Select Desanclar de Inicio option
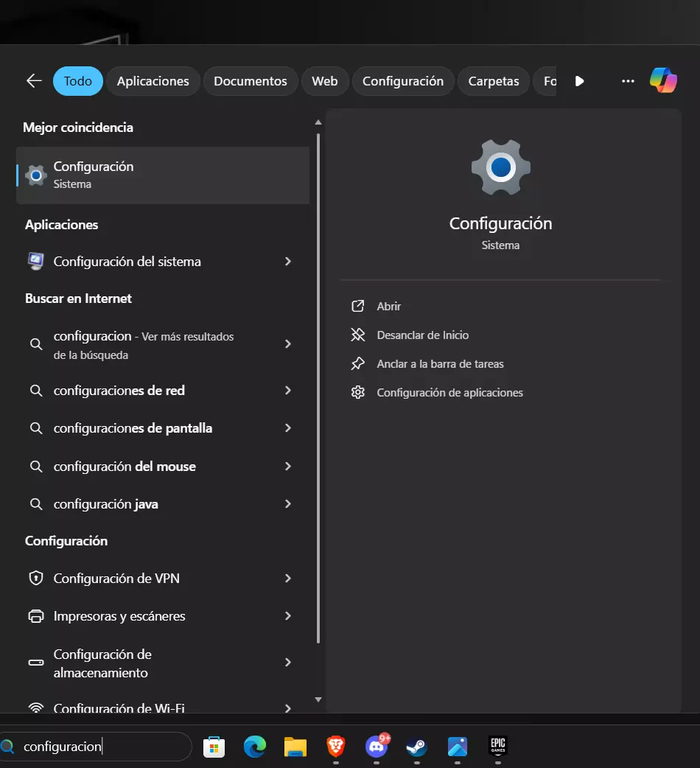Screen dimensions: 700x768 (x=422, y=335)
